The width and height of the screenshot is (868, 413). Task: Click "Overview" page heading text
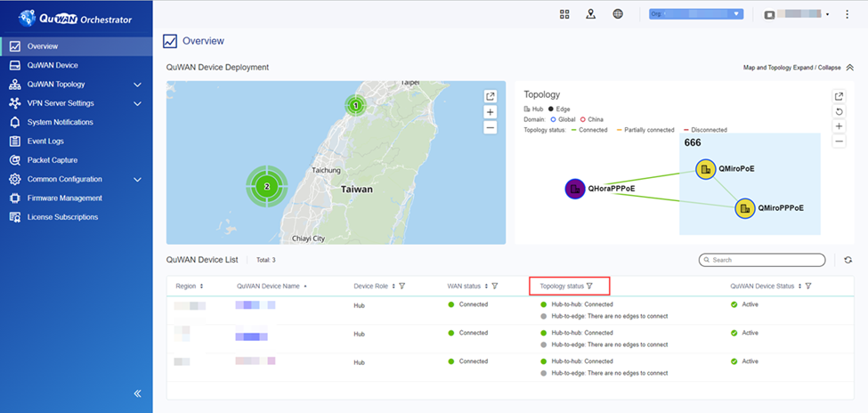tap(203, 41)
